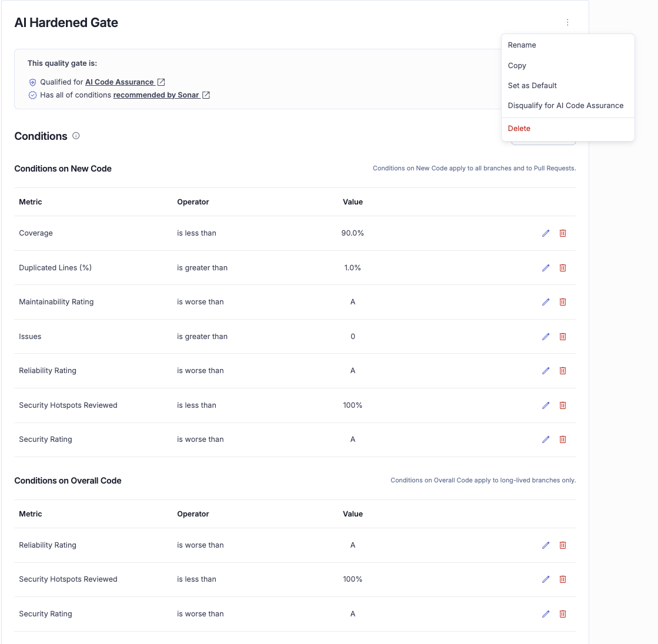Delete the Overall Code Security Rating condition
The width and height of the screenshot is (658, 644).
563,614
